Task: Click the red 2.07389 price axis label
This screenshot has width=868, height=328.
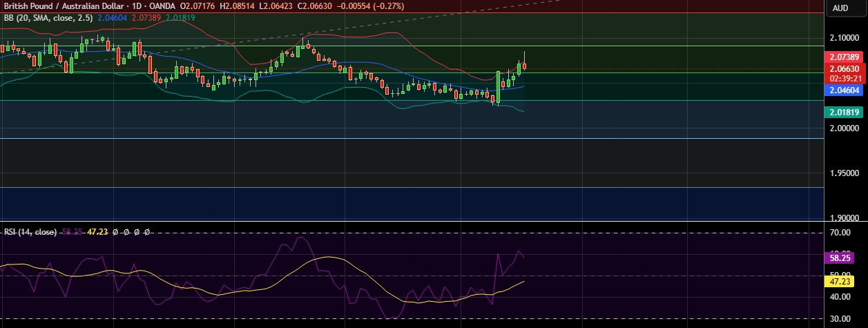Action: pyautogui.click(x=845, y=57)
